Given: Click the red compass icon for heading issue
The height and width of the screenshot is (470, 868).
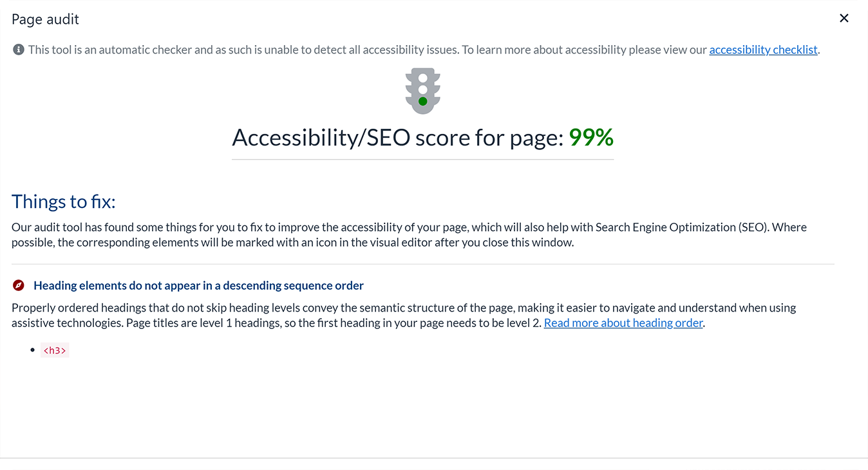Looking at the screenshot, I should [x=19, y=285].
